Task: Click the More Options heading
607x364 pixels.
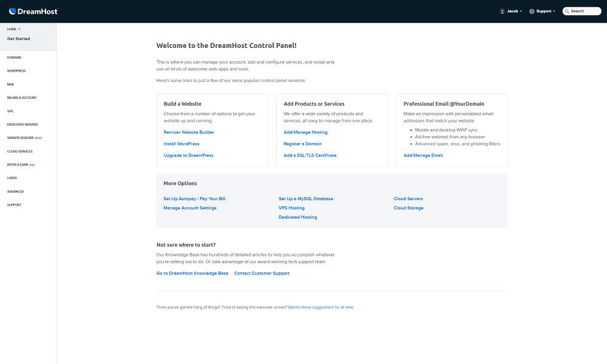Action: pyautogui.click(x=180, y=183)
